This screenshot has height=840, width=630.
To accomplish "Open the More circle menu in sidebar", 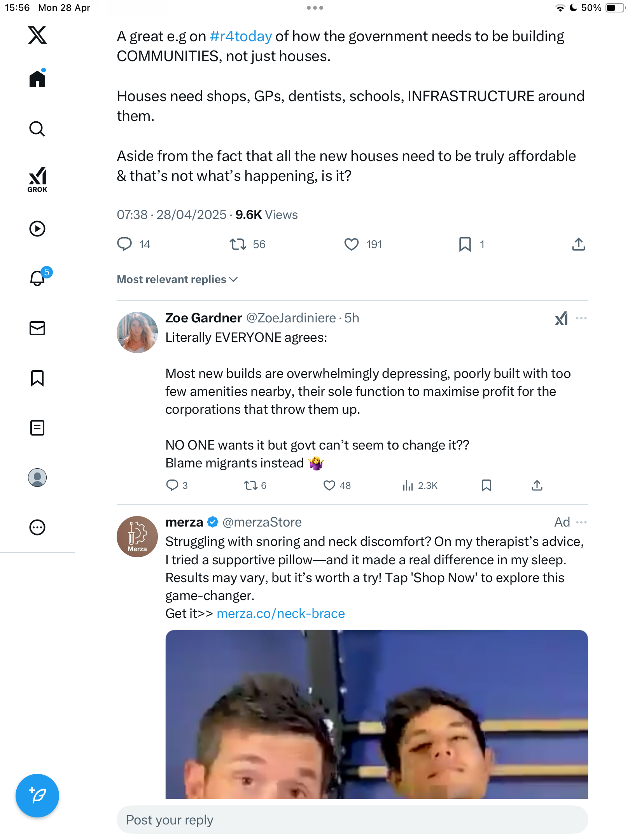I will click(37, 528).
